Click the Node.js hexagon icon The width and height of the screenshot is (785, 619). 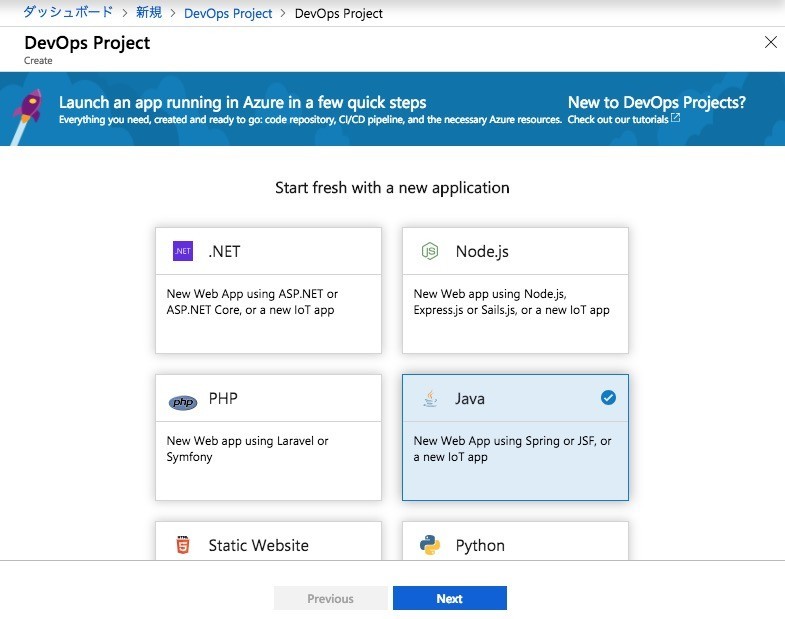tap(430, 251)
